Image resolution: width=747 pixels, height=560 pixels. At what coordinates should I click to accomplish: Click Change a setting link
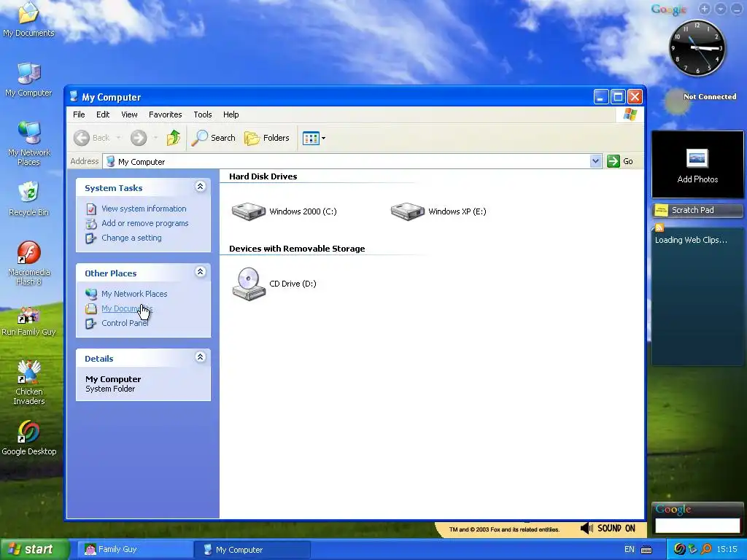tap(131, 238)
